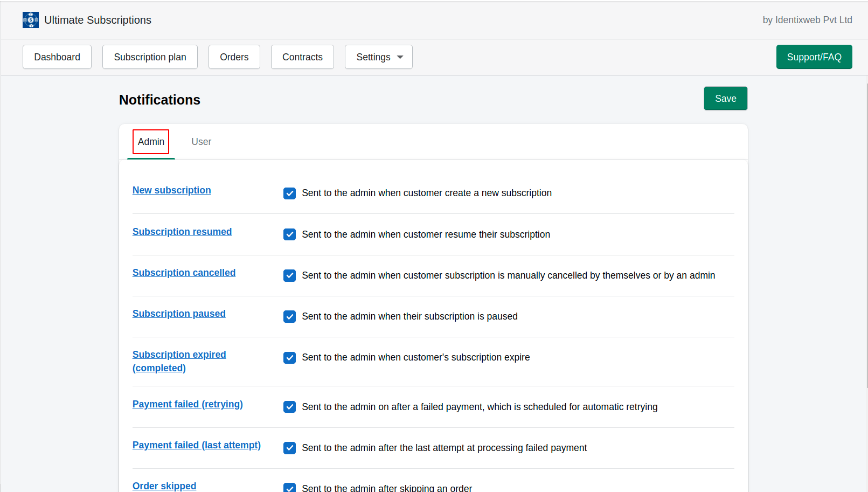Image resolution: width=868 pixels, height=492 pixels.
Task: Disable the Subscription paused notification
Action: click(289, 316)
